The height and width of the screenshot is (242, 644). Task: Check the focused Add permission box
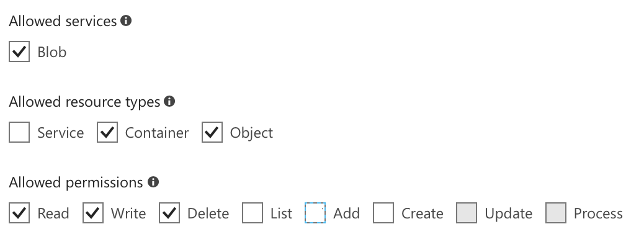pos(315,213)
